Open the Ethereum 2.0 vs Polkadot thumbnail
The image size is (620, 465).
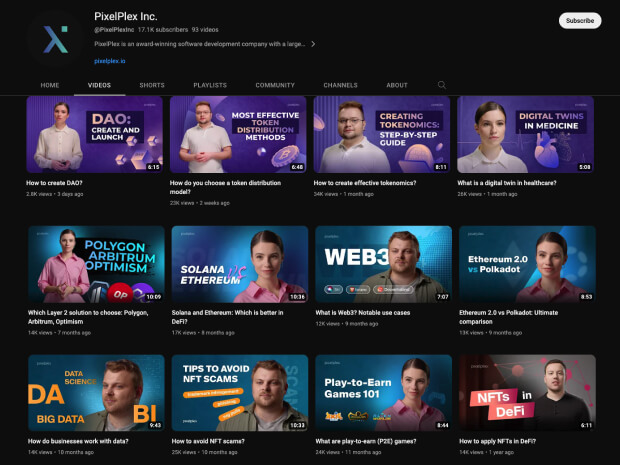pos(527,264)
